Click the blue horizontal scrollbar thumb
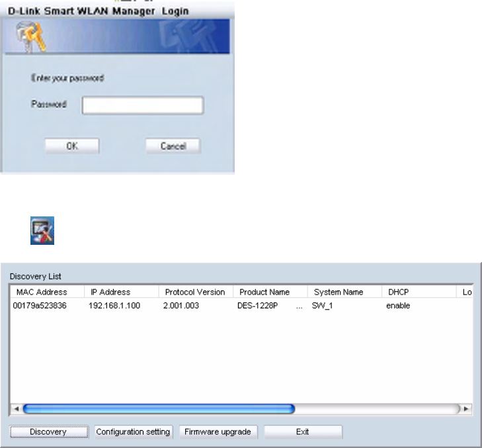This screenshot has width=482, height=448. (x=159, y=408)
